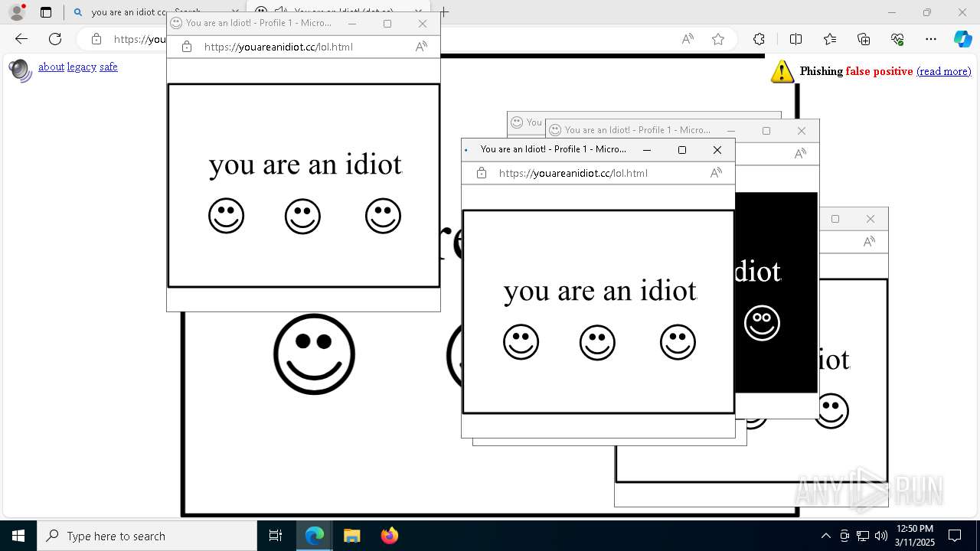Open the 'legacy' link

[81, 67]
